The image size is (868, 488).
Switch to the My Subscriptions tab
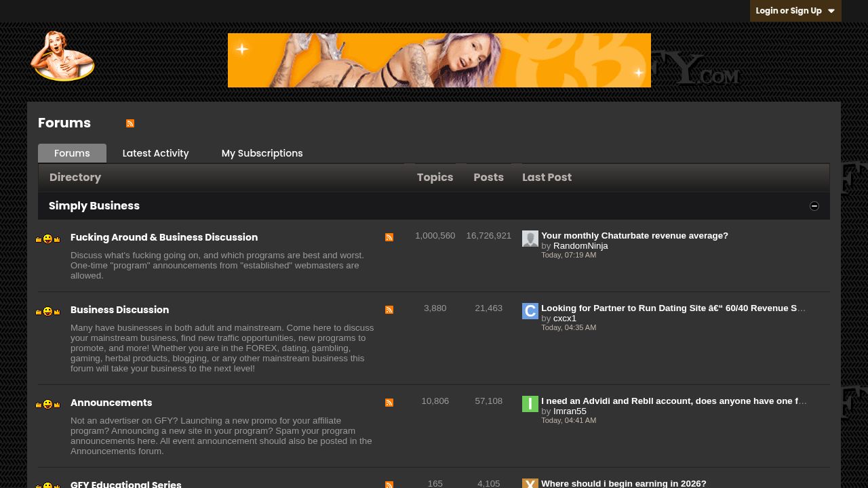click(x=262, y=153)
